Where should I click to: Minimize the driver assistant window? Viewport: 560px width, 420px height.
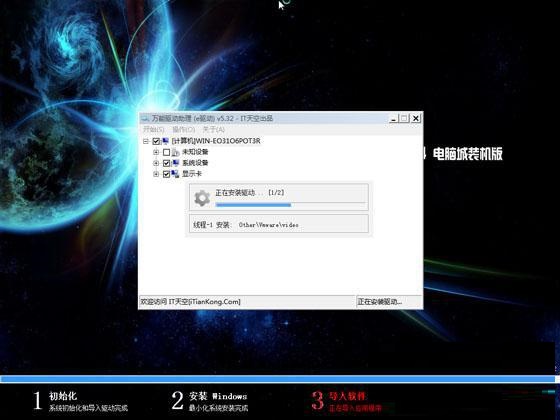393,119
